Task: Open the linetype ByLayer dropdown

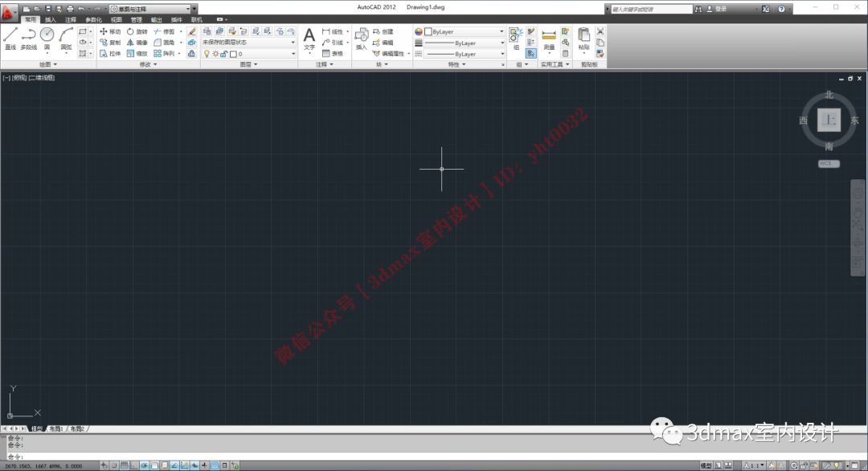Action: point(465,54)
